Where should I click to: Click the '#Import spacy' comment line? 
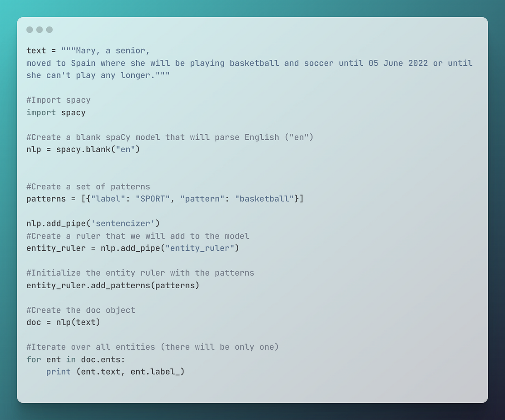(x=58, y=100)
